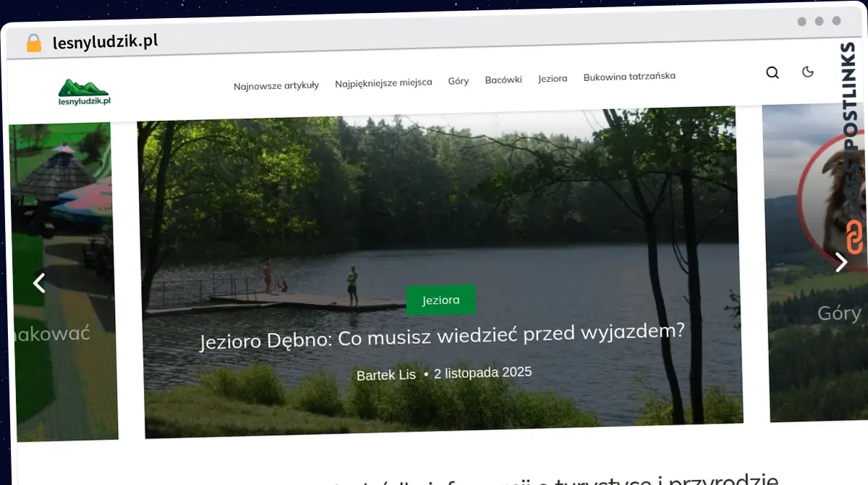Click the date 2 listopada 2025
Screen dimensions: 868x485
point(482,373)
